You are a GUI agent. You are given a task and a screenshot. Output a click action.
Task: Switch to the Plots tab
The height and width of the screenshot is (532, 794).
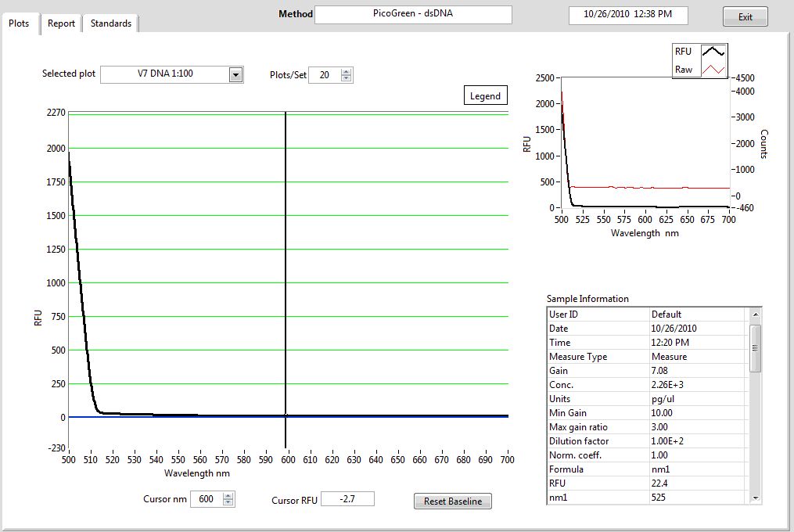tap(20, 23)
